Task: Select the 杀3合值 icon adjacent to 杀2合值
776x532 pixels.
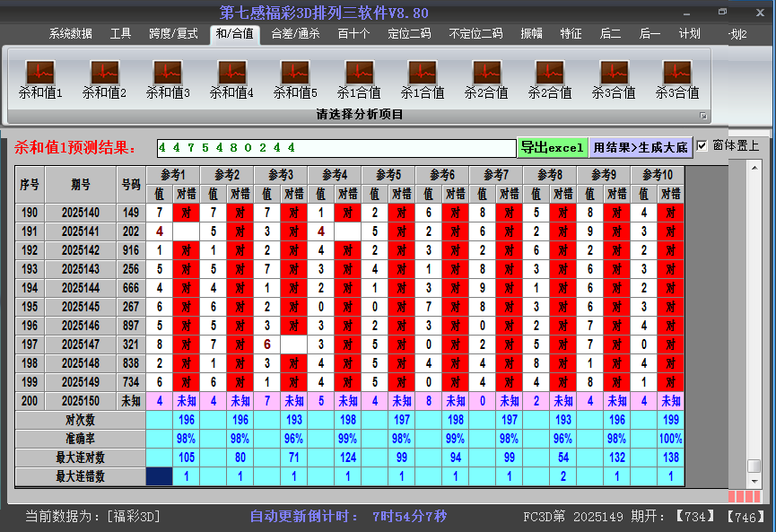Action: point(614,79)
